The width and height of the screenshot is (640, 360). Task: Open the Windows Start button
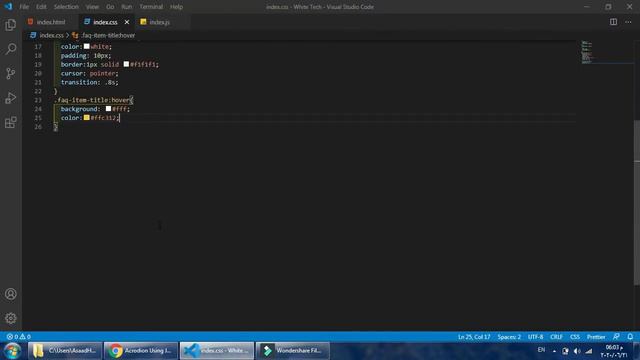(x=12, y=351)
